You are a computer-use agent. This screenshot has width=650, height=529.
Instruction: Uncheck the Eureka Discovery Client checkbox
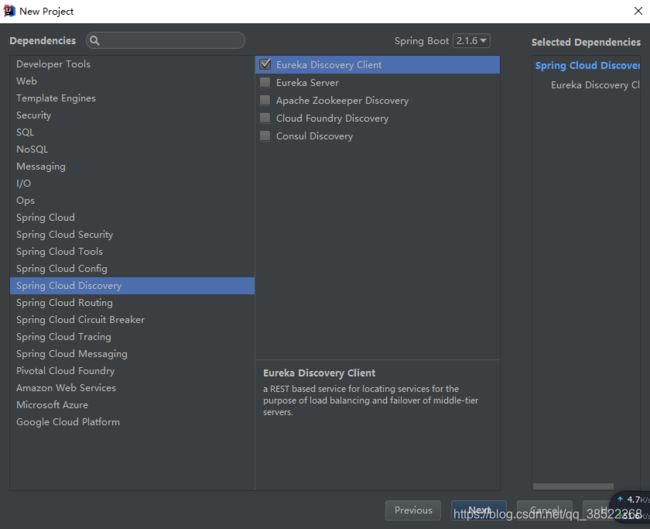(x=265, y=64)
